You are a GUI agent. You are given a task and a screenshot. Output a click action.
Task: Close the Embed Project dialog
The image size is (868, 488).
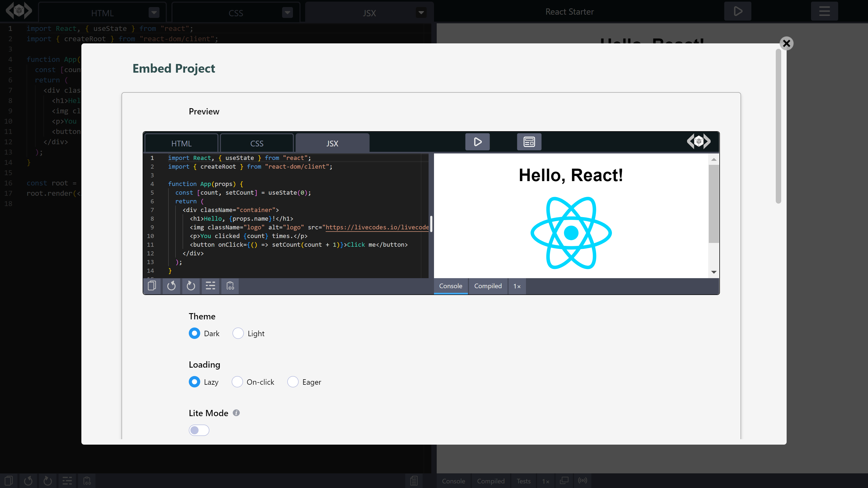(786, 43)
